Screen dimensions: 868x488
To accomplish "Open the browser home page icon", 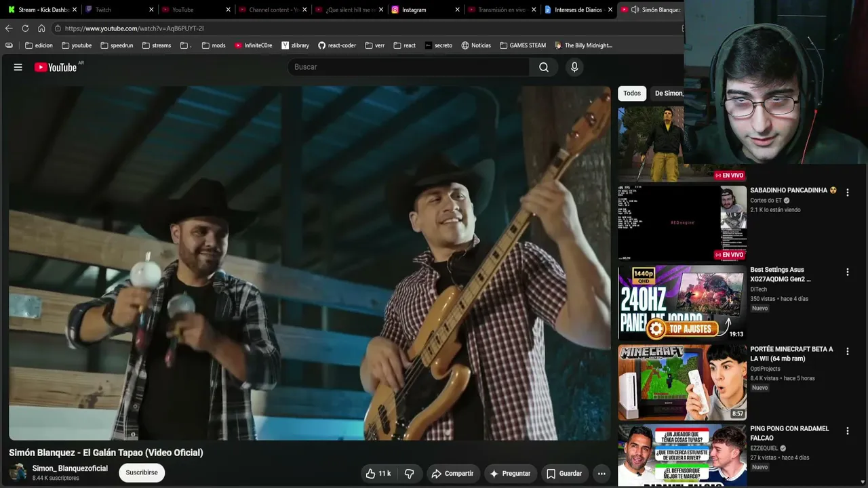I will point(41,28).
